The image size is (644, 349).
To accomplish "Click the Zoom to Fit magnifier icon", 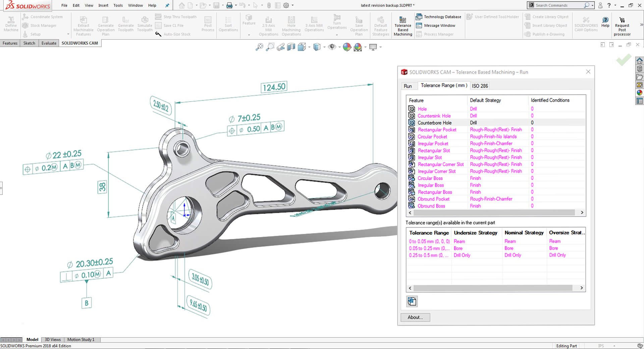I will tap(259, 47).
